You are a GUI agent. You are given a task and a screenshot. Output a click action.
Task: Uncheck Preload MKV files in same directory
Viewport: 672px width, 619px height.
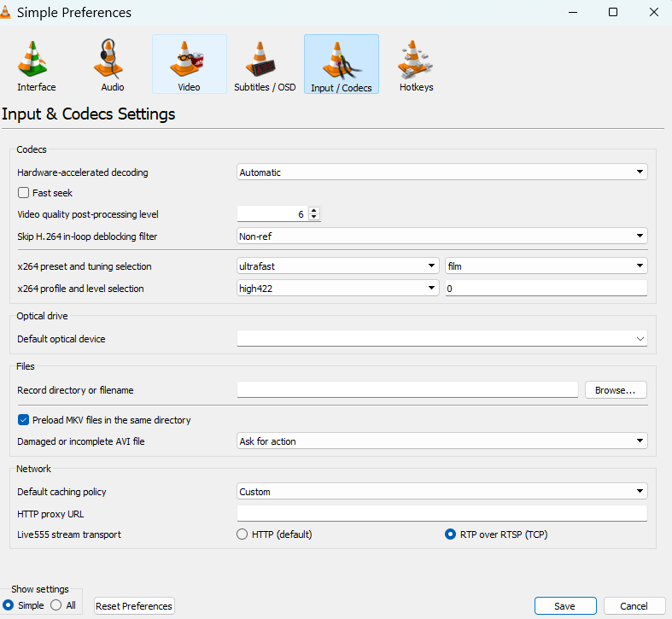coord(24,420)
